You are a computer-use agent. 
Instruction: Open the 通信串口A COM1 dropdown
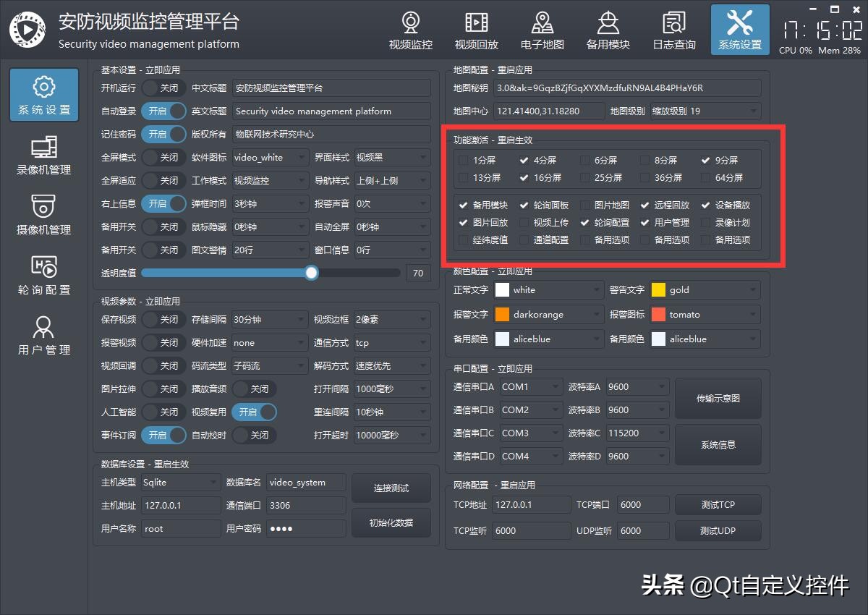pos(531,386)
